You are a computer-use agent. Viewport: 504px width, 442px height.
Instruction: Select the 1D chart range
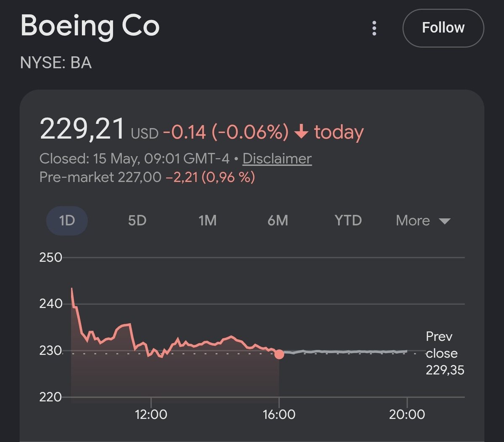(x=67, y=220)
